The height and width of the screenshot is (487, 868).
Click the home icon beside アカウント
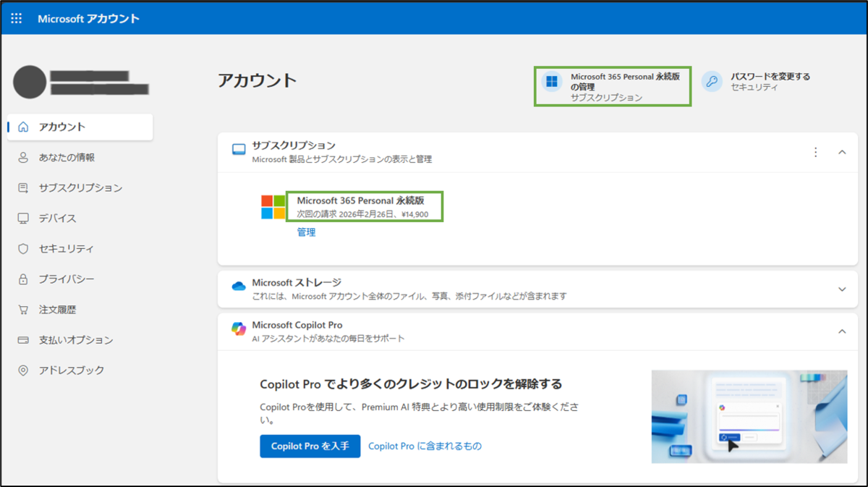click(x=23, y=127)
